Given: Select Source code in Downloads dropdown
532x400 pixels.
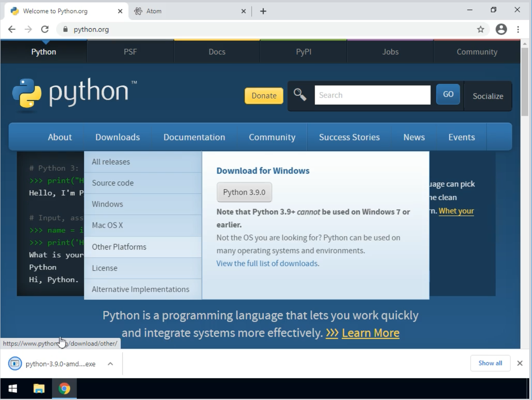Looking at the screenshot, I should pyautogui.click(x=143, y=183).
